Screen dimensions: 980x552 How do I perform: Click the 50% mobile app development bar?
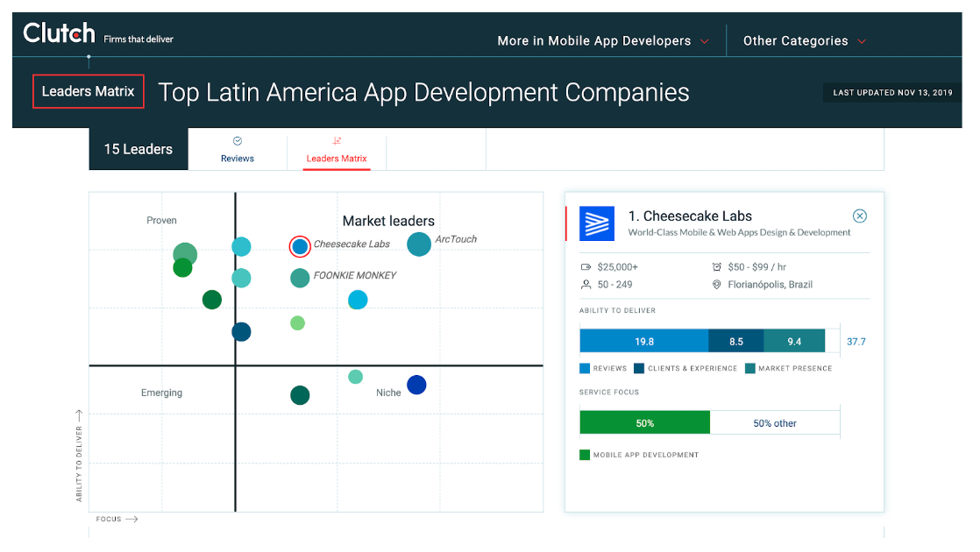tap(645, 422)
